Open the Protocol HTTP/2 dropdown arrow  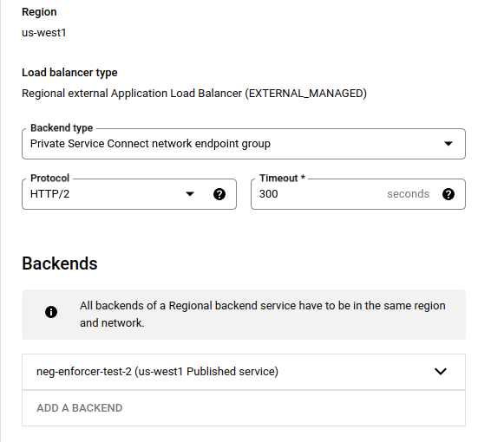click(190, 194)
